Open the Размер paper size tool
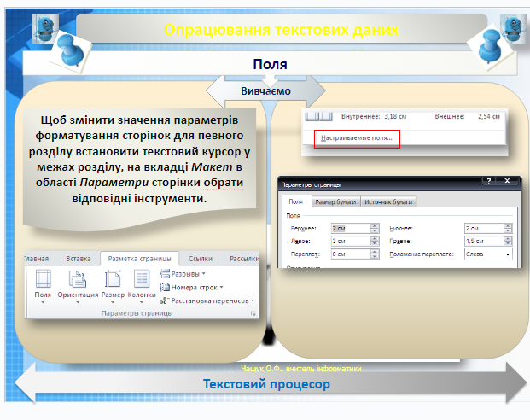This screenshot has width=530, height=420. [113, 285]
